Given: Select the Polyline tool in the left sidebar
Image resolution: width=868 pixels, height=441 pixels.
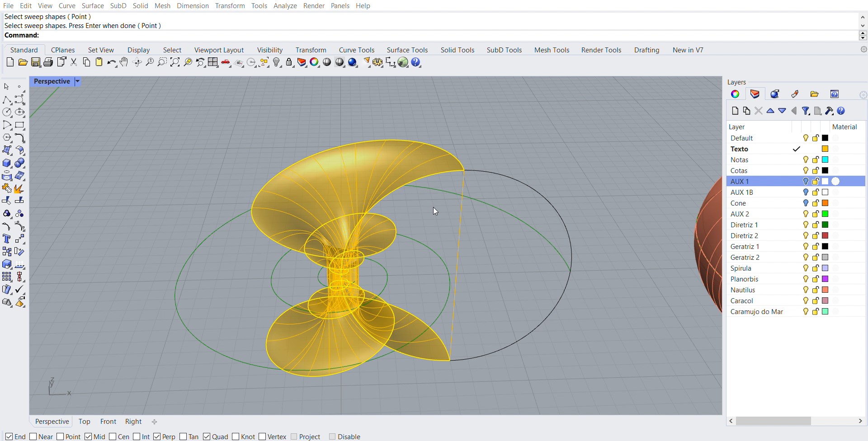Looking at the screenshot, I should pyautogui.click(x=7, y=100).
